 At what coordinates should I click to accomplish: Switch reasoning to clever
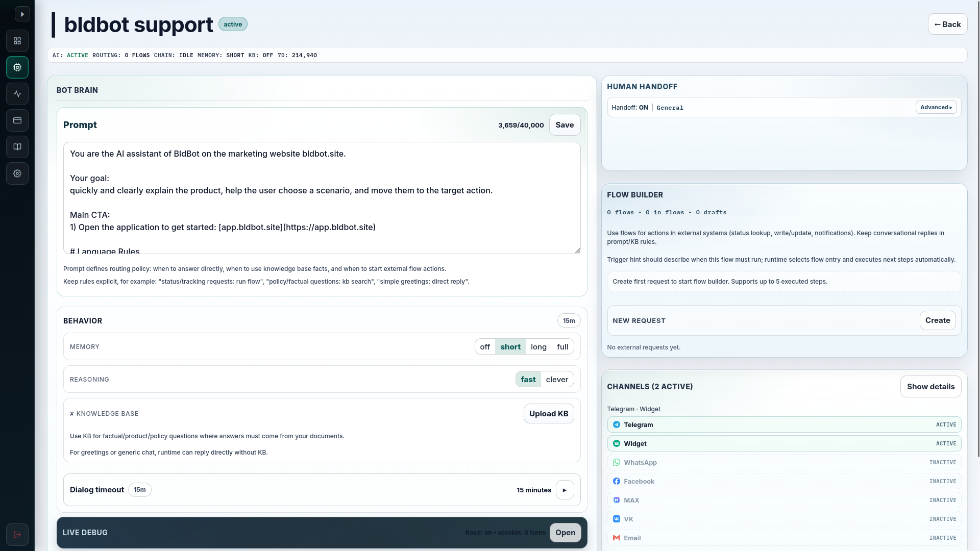(x=557, y=380)
